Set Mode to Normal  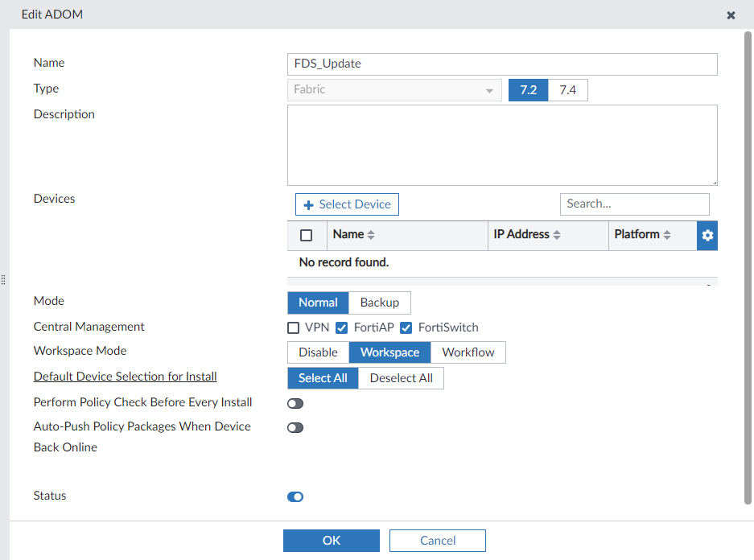[x=318, y=303]
